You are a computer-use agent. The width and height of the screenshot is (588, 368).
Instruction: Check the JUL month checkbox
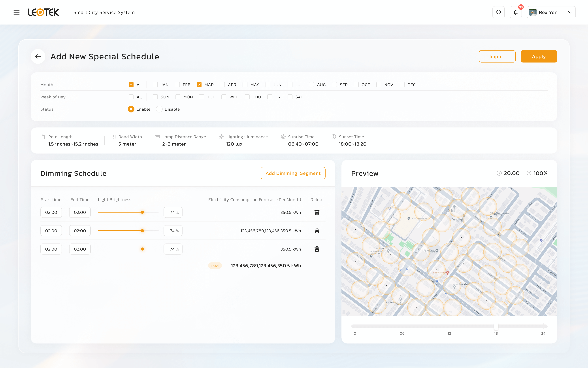point(290,85)
